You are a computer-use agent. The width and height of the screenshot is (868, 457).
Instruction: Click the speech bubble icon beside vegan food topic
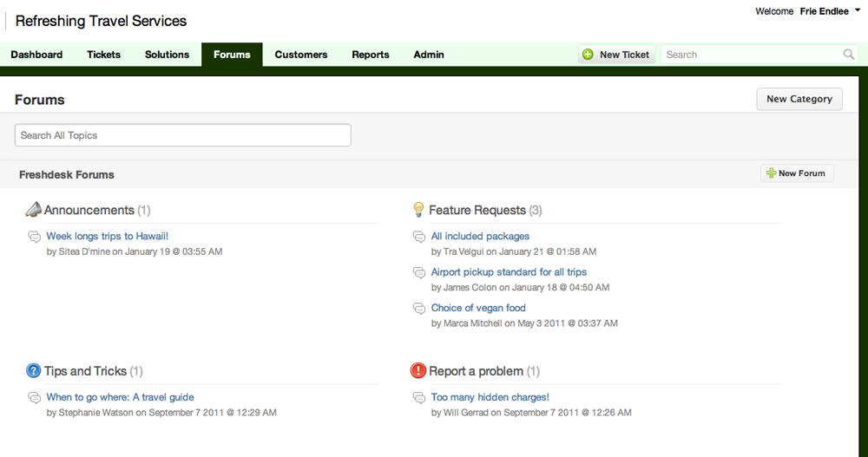click(419, 309)
